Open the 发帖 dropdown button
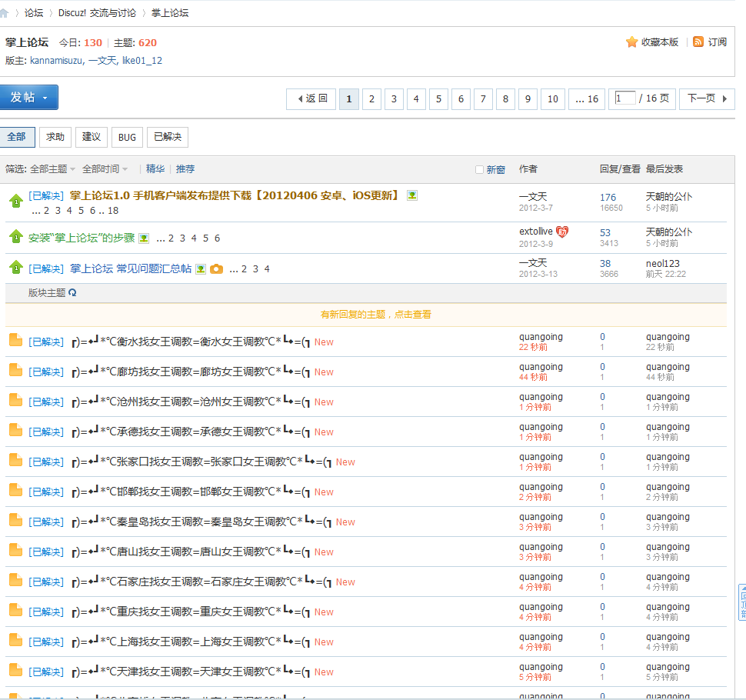 click(29, 98)
